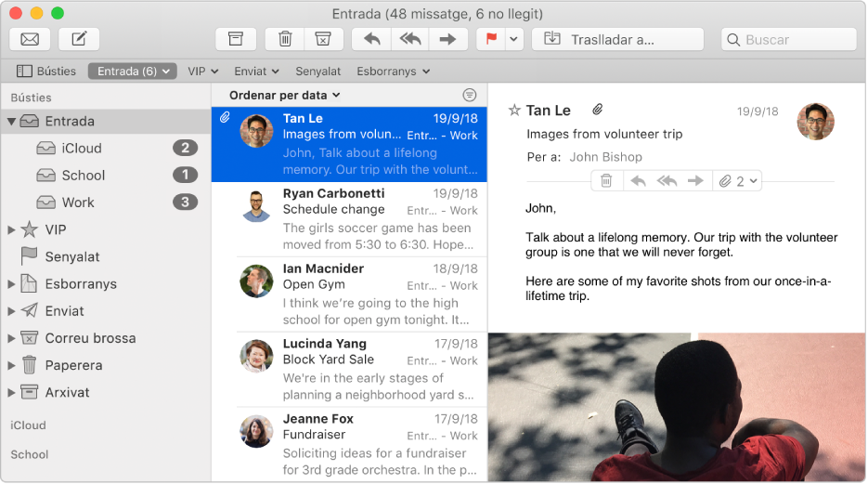The height and width of the screenshot is (484, 868).
Task: Toggle the Bústies sidebar button
Action: pos(46,71)
